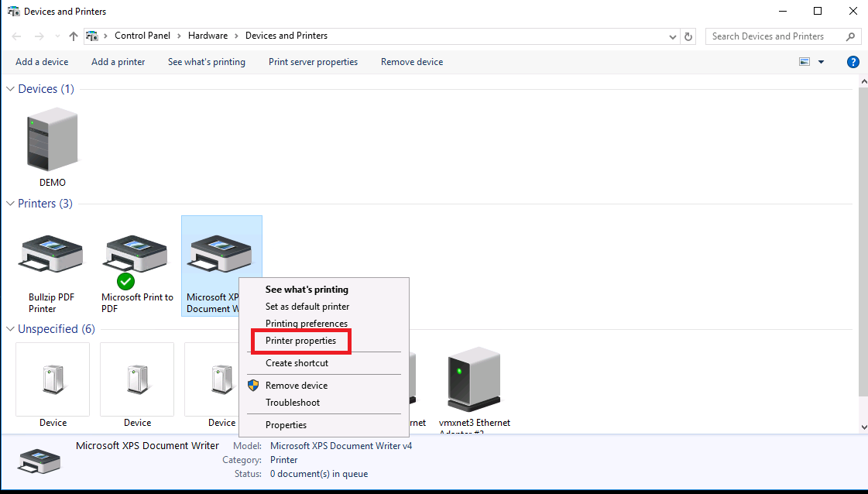The height and width of the screenshot is (494, 868).
Task: Collapse the Devices (1) group
Action: [10, 88]
